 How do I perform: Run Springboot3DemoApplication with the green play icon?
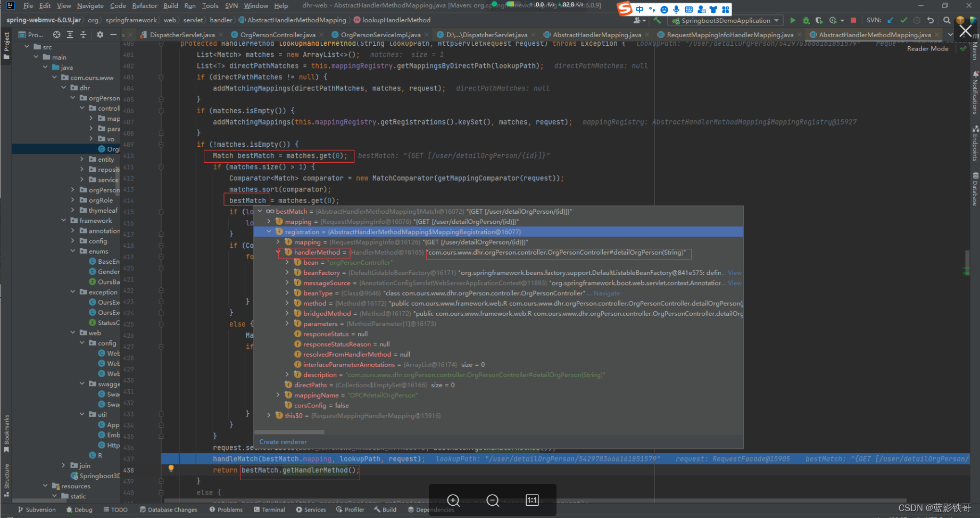click(793, 20)
